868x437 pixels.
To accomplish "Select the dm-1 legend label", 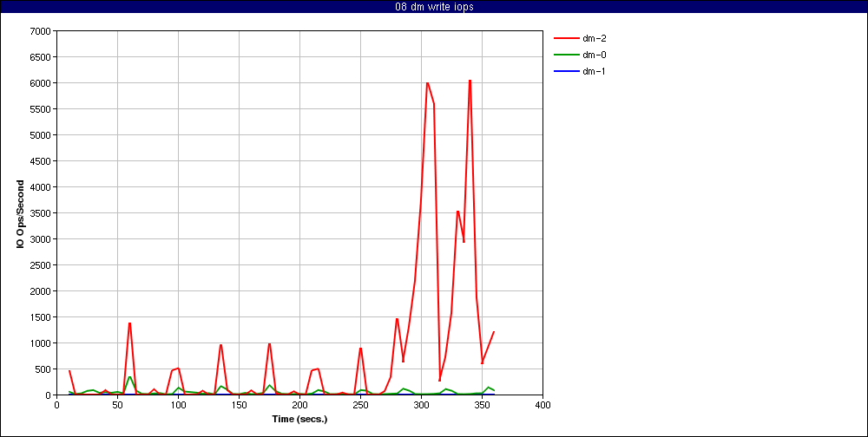I will tap(595, 71).
